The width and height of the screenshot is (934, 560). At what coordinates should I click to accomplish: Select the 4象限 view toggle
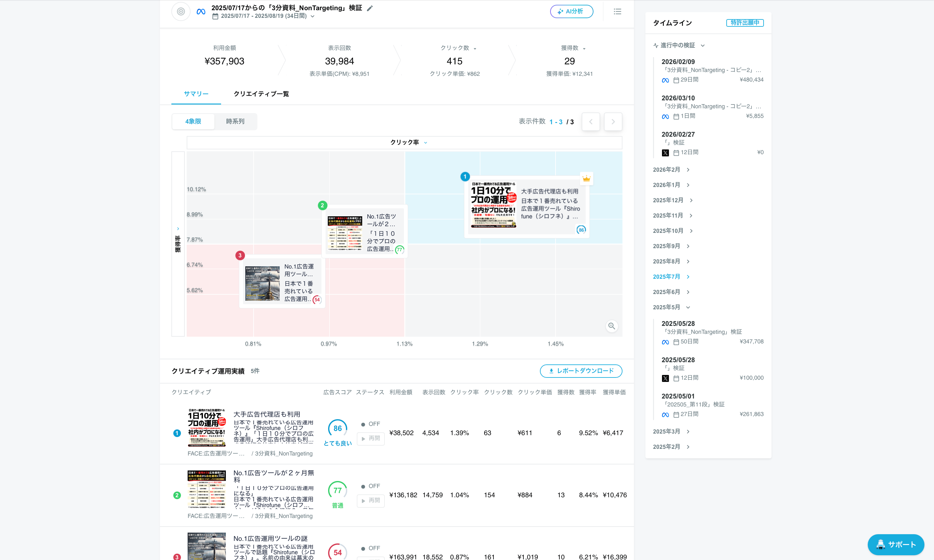click(193, 121)
